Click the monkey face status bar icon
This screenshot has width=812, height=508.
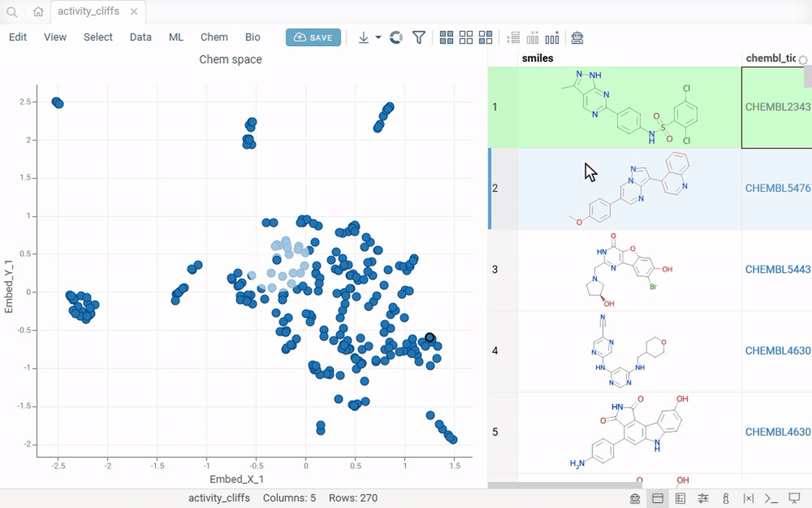click(635, 498)
